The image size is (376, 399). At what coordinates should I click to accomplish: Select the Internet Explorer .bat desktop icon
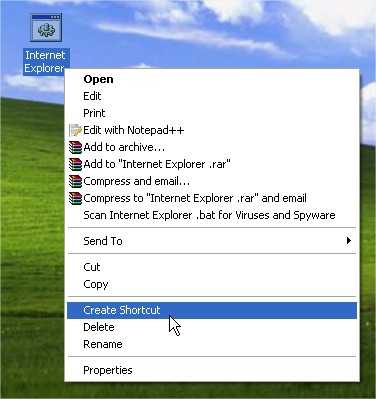pos(46,28)
